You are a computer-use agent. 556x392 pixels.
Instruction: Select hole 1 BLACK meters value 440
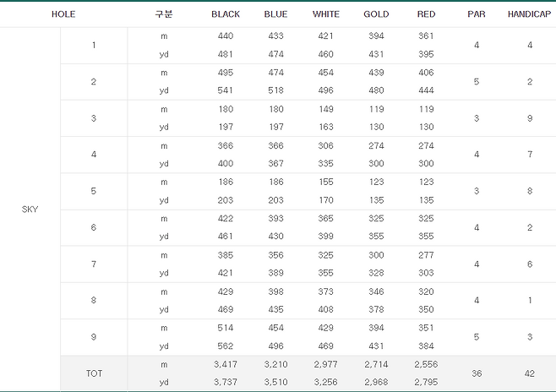pos(226,36)
